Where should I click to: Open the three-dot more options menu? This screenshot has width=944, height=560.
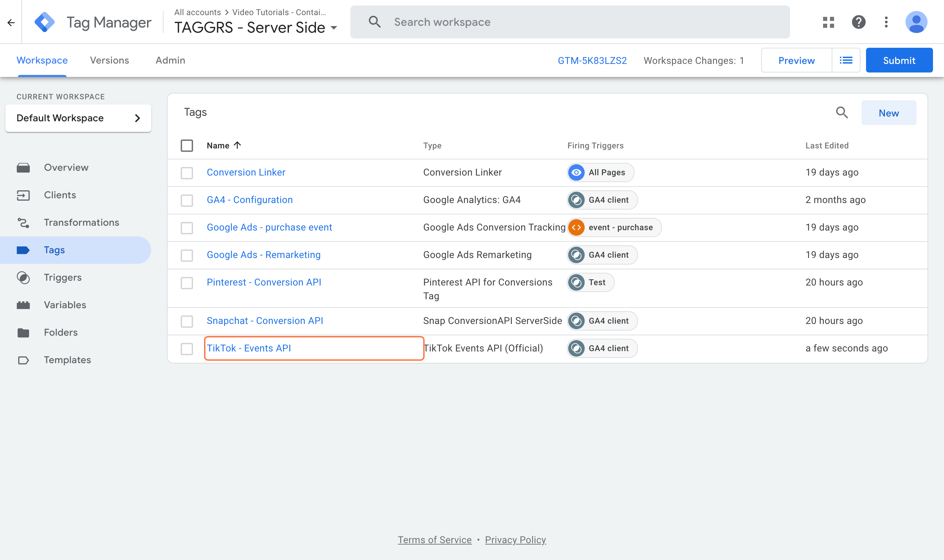click(x=886, y=22)
